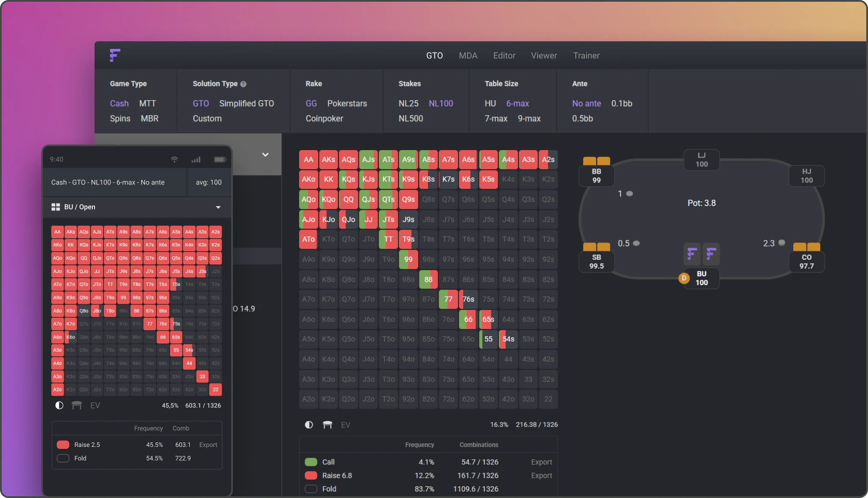Select Coinpoker rake option
868x498 pixels.
click(x=324, y=119)
